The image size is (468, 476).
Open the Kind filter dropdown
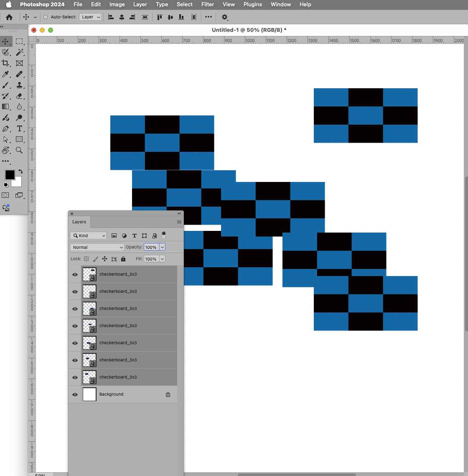click(88, 235)
